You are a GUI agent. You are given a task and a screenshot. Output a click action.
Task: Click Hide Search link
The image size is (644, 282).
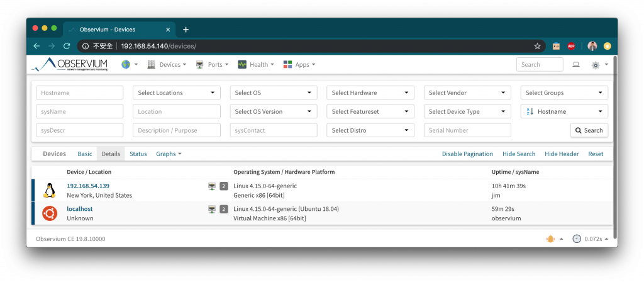pos(519,154)
